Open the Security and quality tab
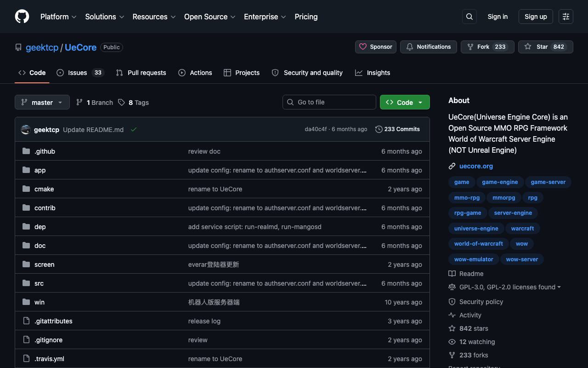 coord(307,73)
